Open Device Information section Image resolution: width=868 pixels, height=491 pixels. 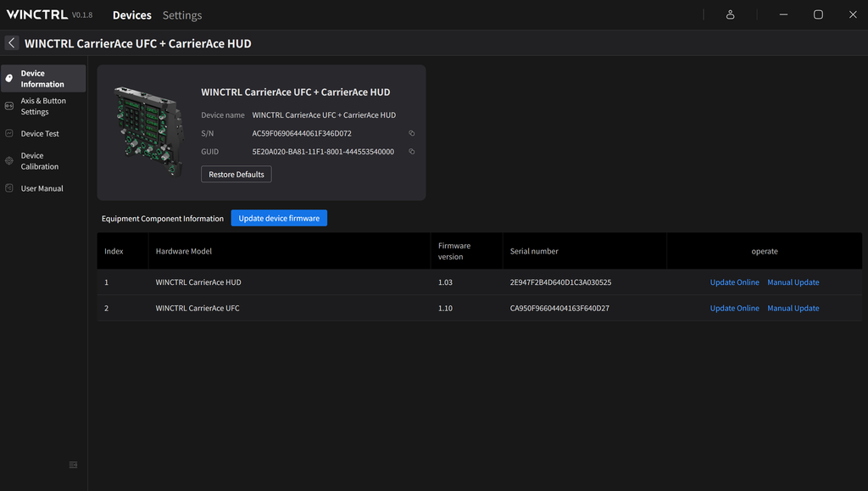(43, 79)
